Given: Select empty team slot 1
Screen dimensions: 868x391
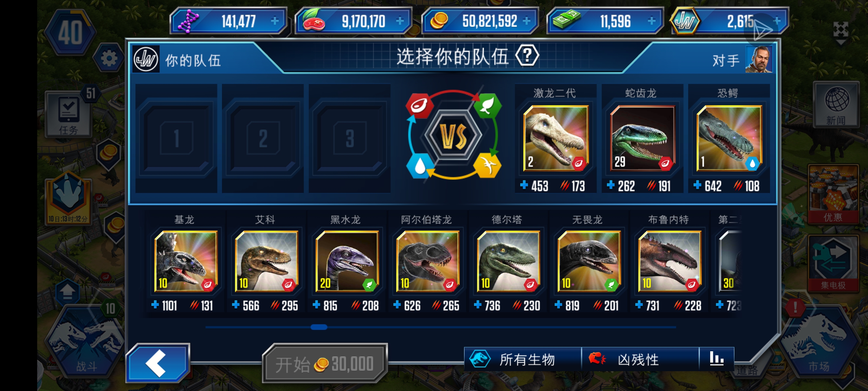Looking at the screenshot, I should point(177,138).
